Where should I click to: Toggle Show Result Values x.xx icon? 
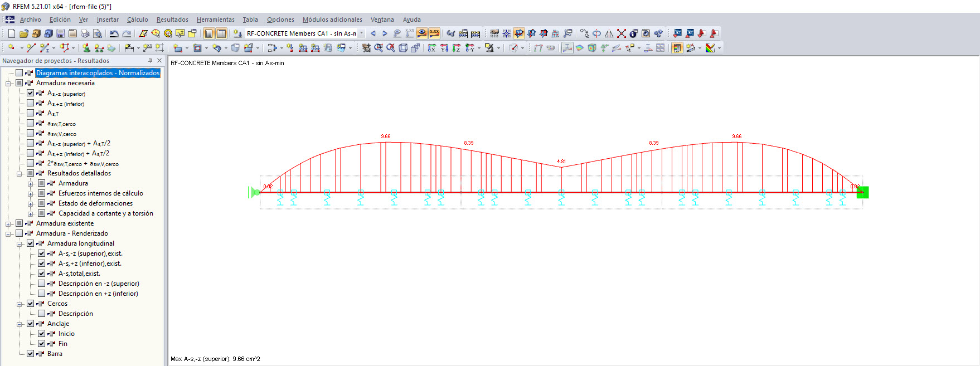tap(434, 33)
